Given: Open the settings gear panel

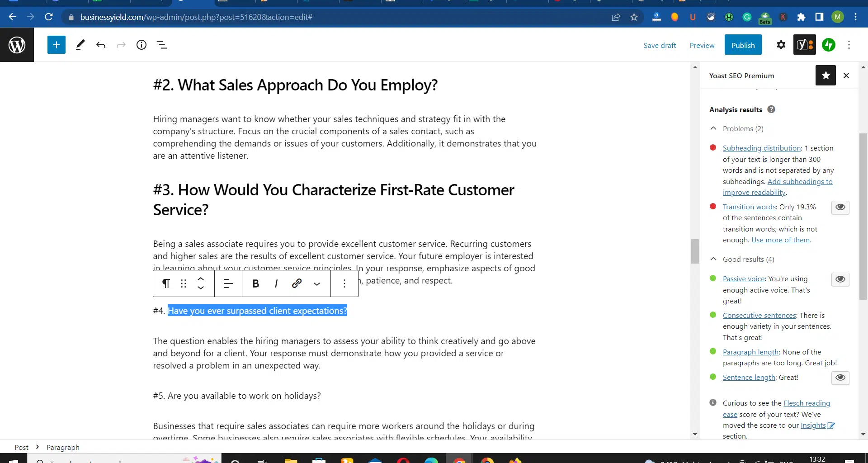Looking at the screenshot, I should (x=781, y=45).
